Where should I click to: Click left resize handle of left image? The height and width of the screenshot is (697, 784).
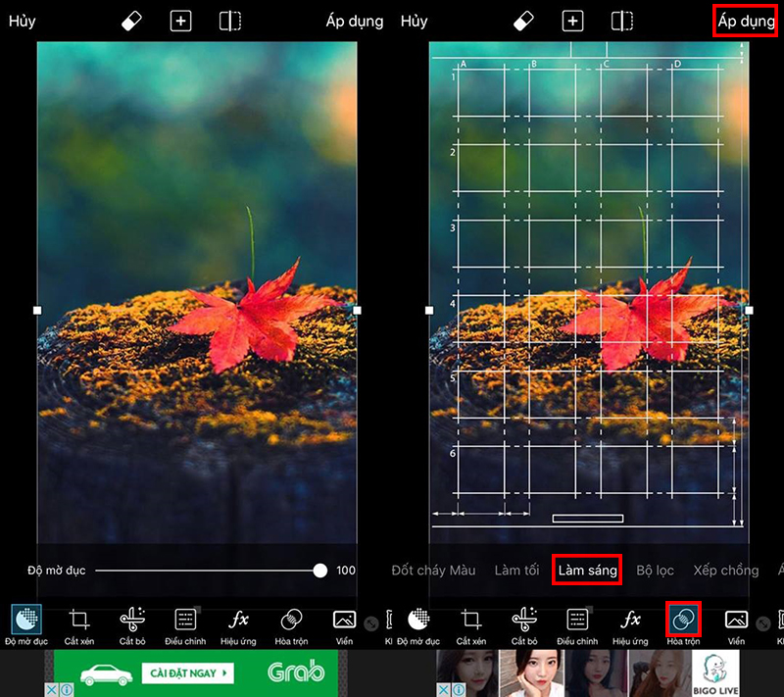click(x=37, y=311)
